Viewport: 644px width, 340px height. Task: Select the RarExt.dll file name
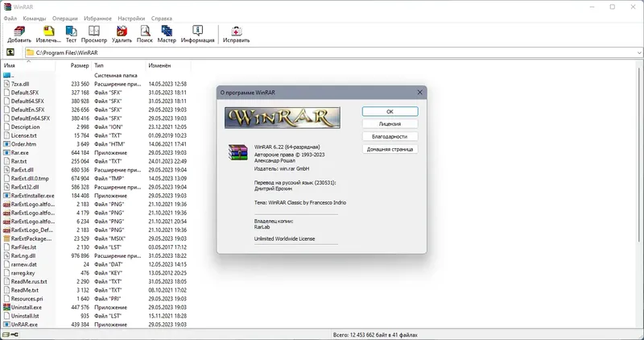[23, 170]
